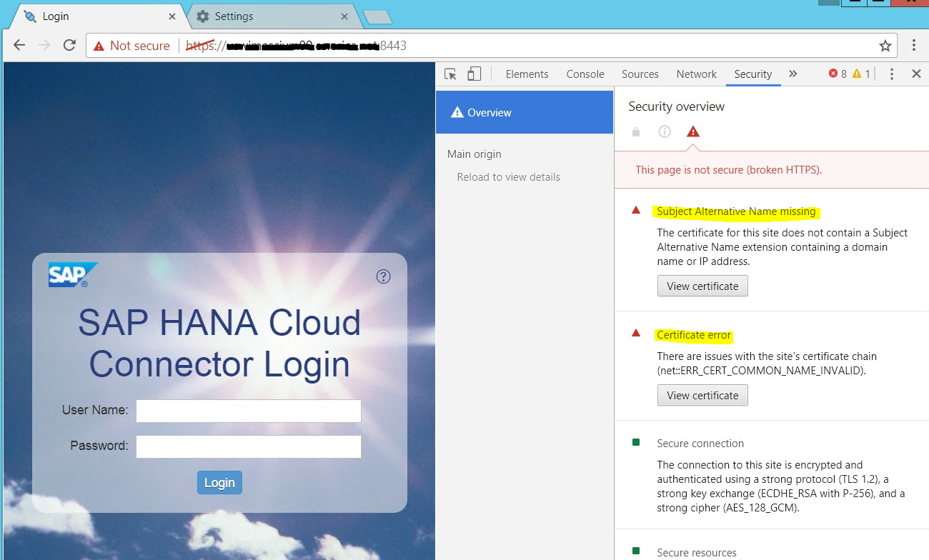Toggle DevTools device toolbar icon
Screen dimensions: 929x560
click(474, 74)
